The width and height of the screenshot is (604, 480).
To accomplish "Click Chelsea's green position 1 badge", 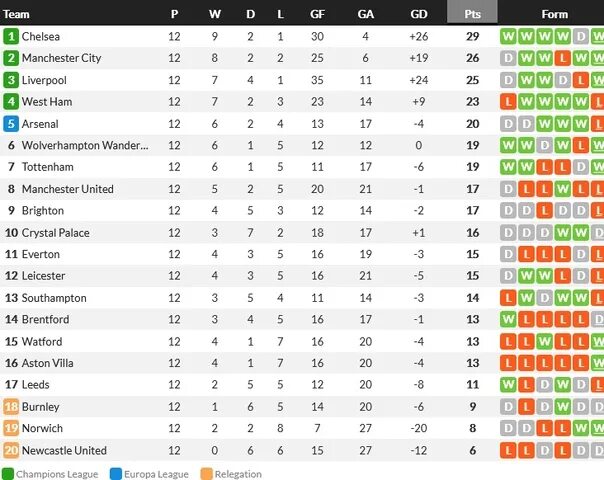I will coord(11,37).
